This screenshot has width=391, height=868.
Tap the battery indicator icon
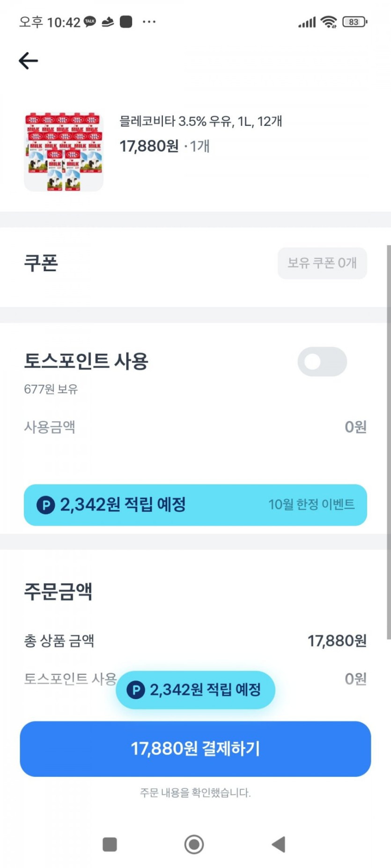pos(355,22)
